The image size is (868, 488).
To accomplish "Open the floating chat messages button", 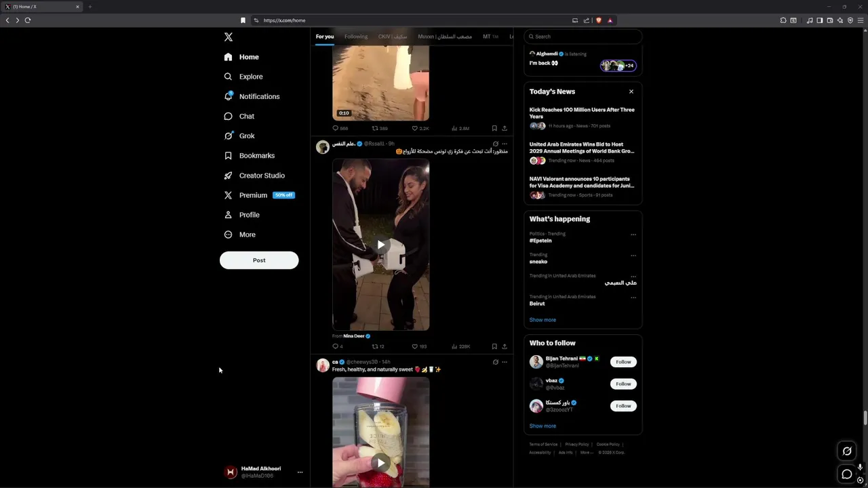I will click(847, 474).
